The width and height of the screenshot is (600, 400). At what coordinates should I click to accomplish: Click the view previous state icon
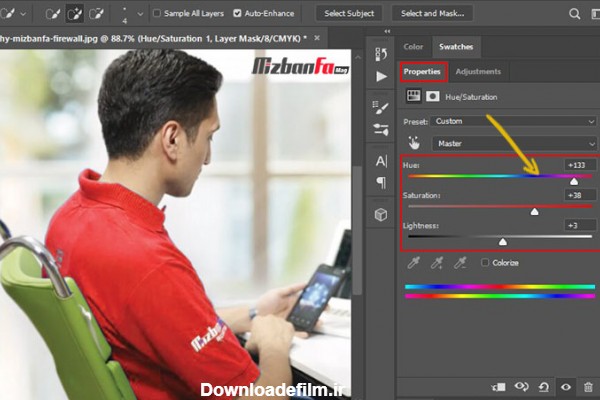pyautogui.click(x=521, y=387)
